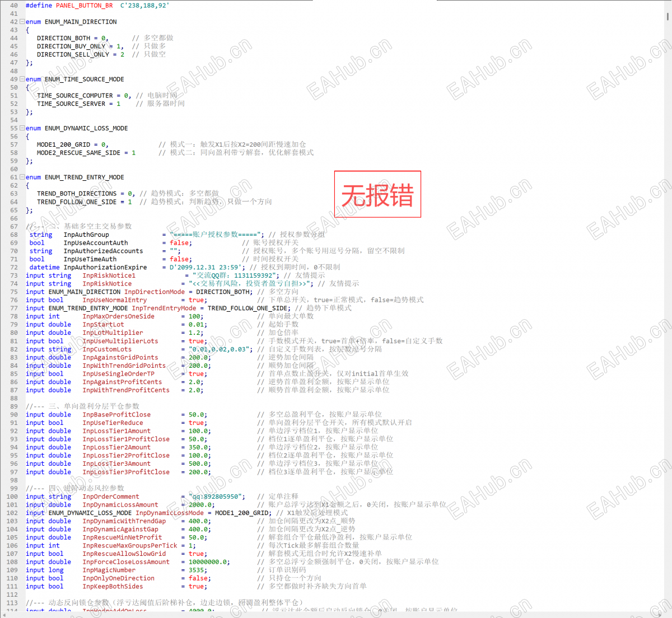Viewport: 672px width, 618px height.
Task: Click the InpRiskNotice1 variable name
Action: 109,275
